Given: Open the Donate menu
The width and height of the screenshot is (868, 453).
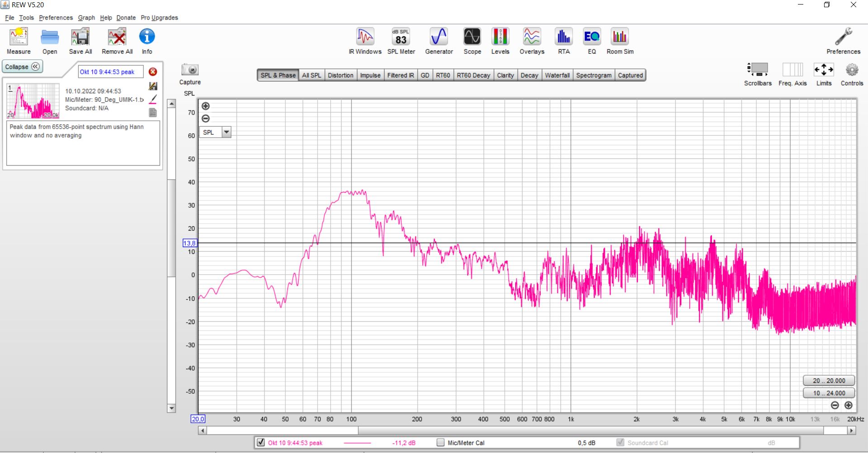Looking at the screenshot, I should [126, 18].
